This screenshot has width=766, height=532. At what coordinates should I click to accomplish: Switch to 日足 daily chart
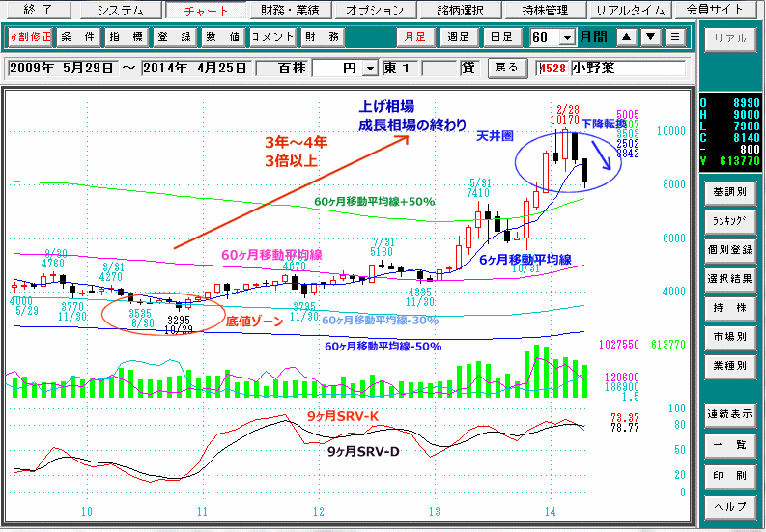coord(501,37)
